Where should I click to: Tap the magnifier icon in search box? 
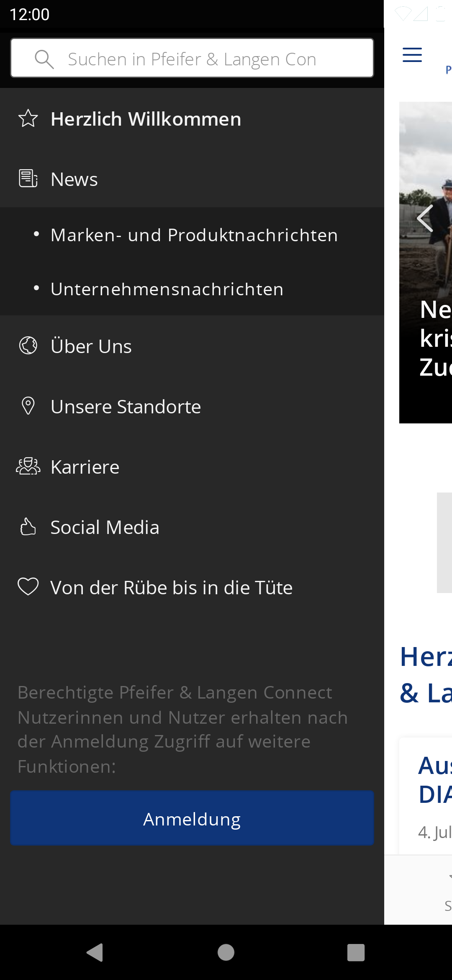pyautogui.click(x=44, y=59)
